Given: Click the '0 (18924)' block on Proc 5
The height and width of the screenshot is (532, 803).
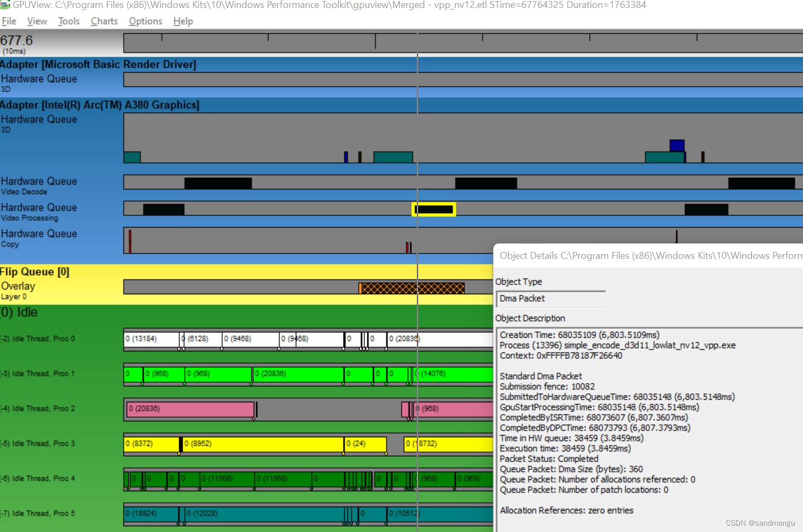Looking at the screenshot, I should coord(151,513).
